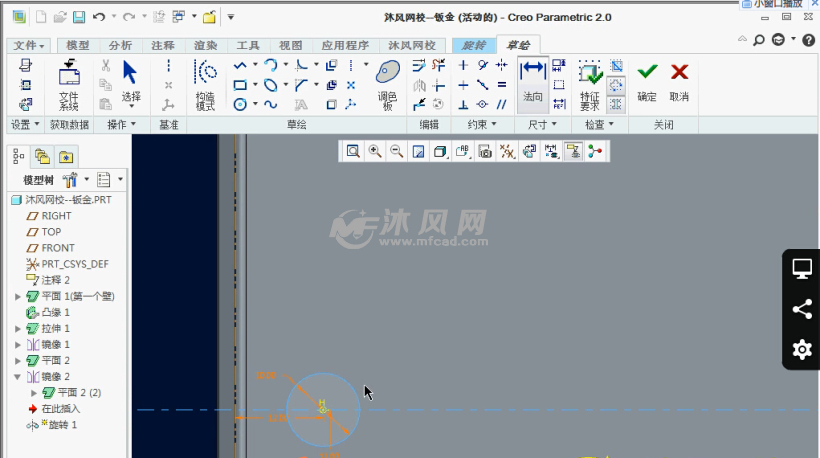Open the 操作 group dropdown
Screen dimensions: 820x458
121,124
